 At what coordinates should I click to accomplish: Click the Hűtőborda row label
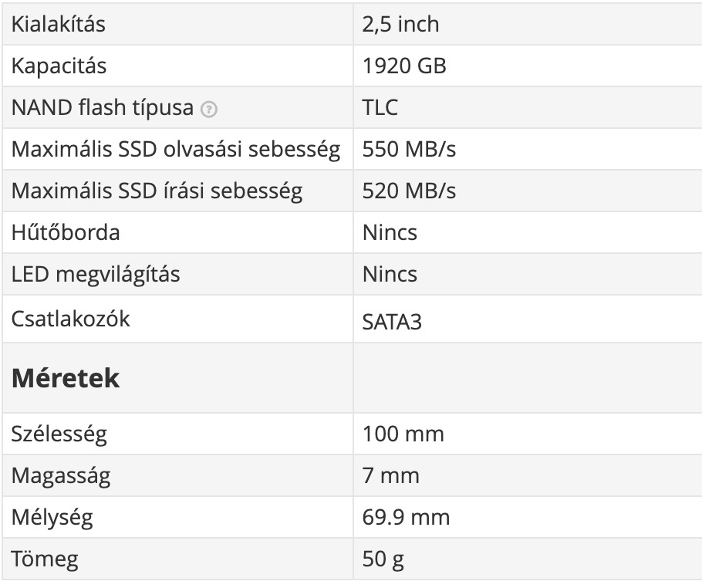click(66, 232)
